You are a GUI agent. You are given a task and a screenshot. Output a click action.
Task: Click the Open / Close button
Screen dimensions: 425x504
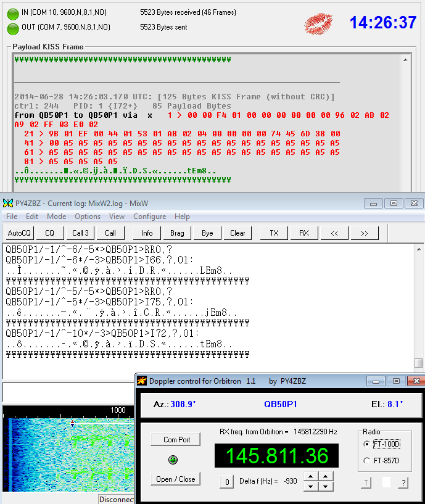pos(176,479)
